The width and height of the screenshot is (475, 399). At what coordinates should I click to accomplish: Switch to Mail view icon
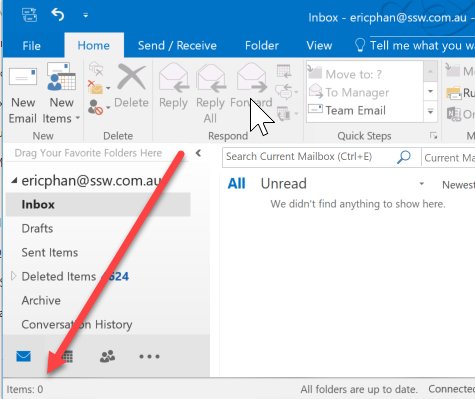pos(23,356)
